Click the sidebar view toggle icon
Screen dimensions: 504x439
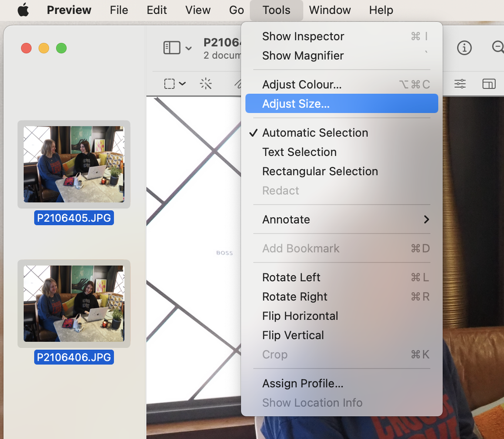[x=172, y=48]
